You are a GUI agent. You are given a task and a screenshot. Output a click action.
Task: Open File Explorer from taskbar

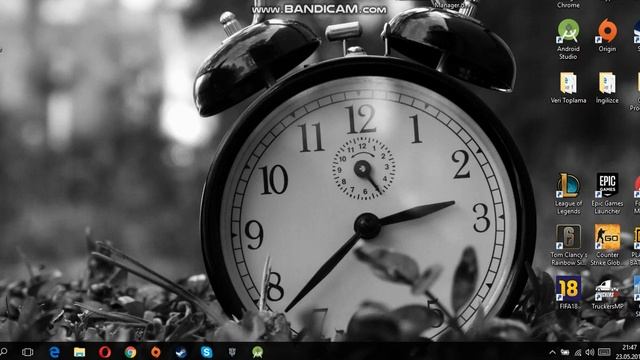click(x=79, y=352)
